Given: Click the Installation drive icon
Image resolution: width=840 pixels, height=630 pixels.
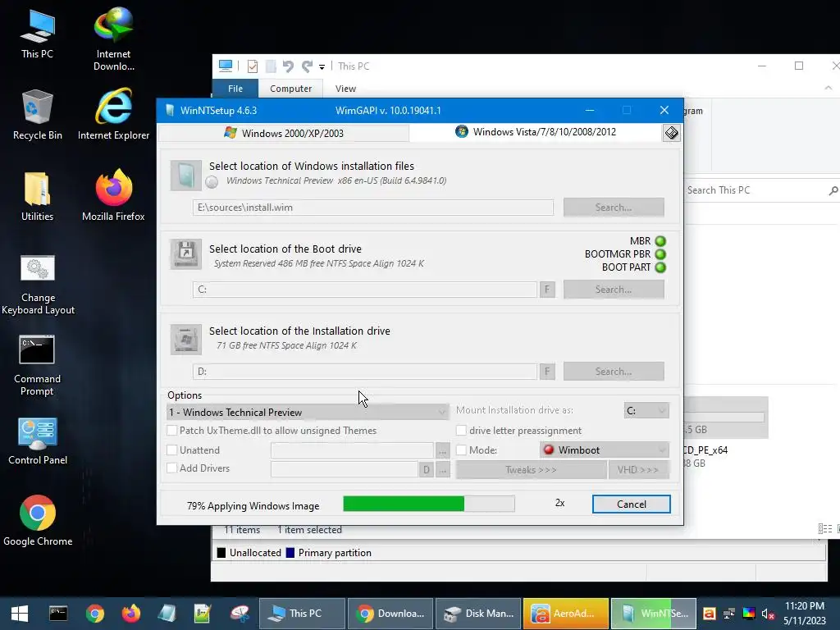Looking at the screenshot, I should [185, 339].
